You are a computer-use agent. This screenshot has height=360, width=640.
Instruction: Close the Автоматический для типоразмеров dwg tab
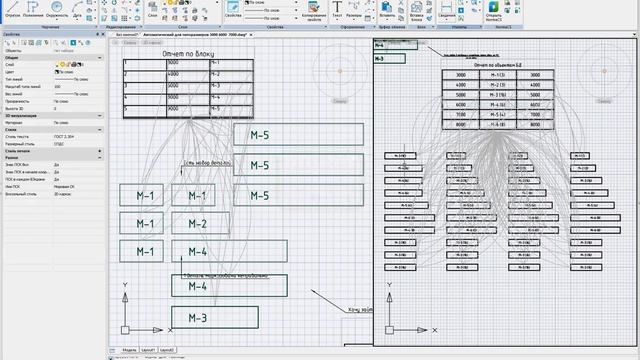(x=251, y=35)
